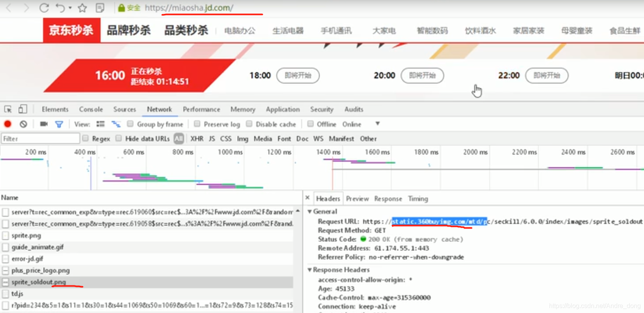The image size is (644, 313).
Task: Activate the inspect element picker icon
Action: coord(8,109)
